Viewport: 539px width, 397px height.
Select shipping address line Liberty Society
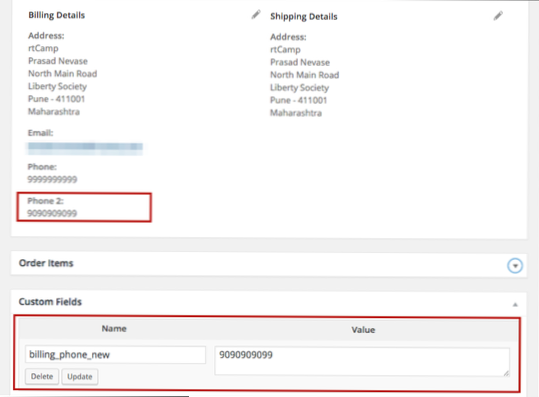pyautogui.click(x=299, y=88)
